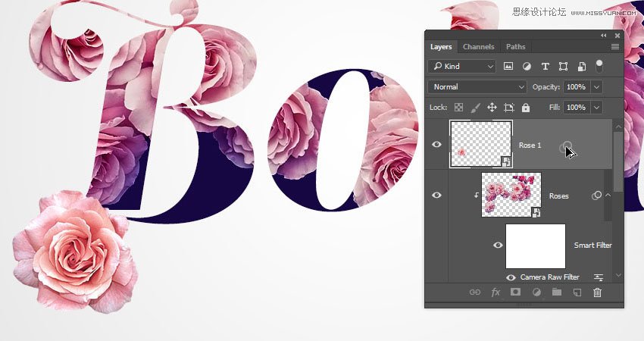Screen dimensions: 644x341
Task: Switch to the Paths tab
Action: 515,47
